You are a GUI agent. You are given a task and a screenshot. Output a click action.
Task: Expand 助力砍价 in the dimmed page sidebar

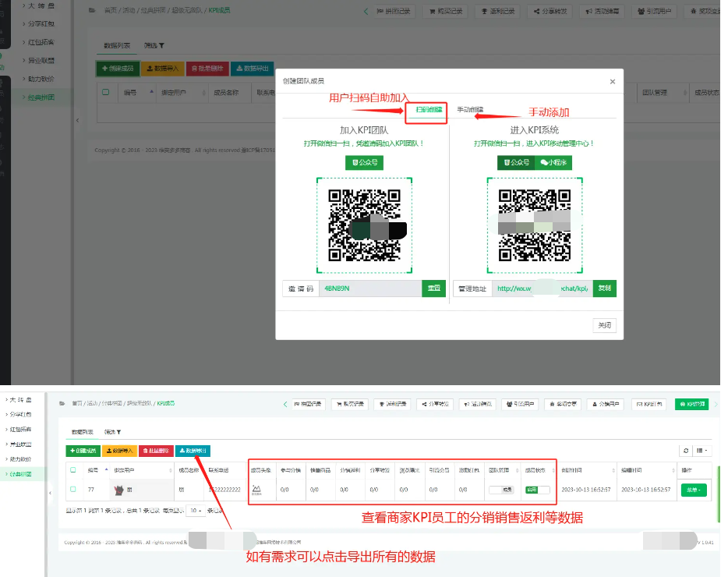coord(38,79)
